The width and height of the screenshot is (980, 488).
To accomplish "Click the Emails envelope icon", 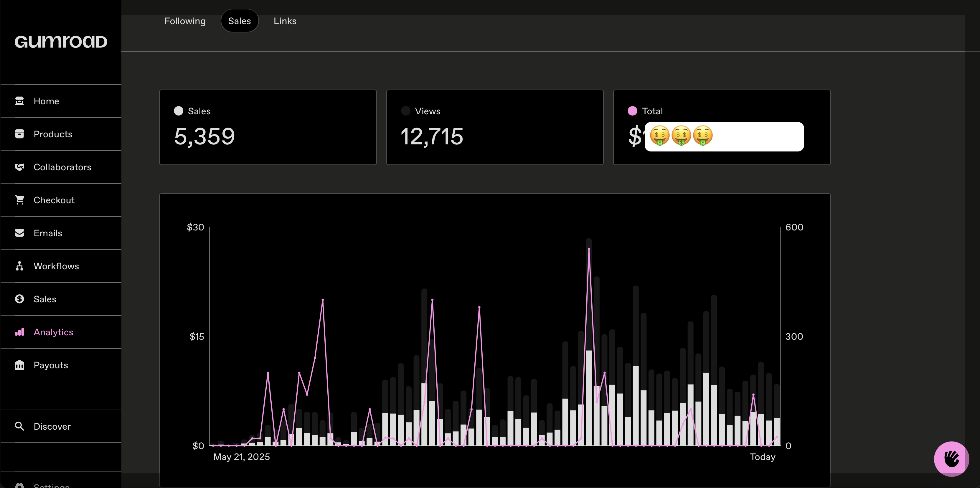I will (x=19, y=233).
